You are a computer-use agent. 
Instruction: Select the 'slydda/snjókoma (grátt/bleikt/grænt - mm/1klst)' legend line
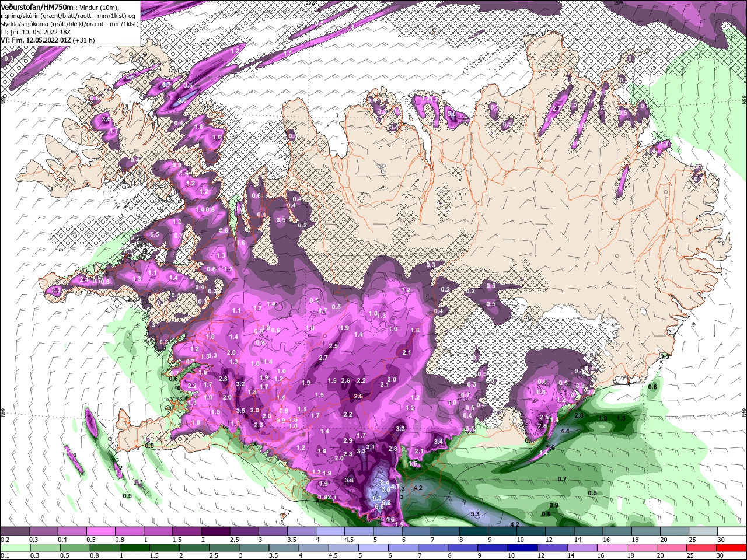point(69,24)
